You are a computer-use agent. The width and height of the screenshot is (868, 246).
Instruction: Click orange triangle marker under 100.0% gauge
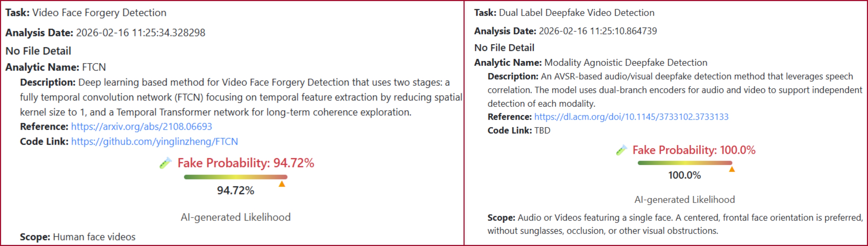[732, 169]
